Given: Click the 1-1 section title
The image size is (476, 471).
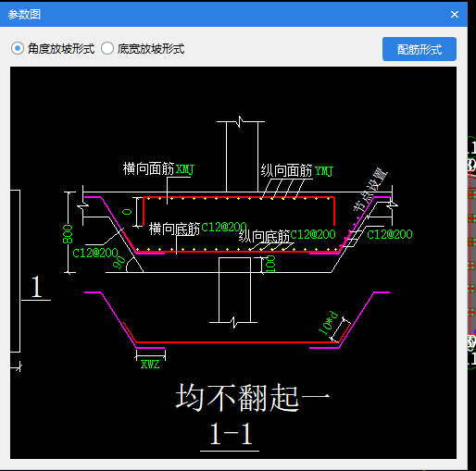Looking at the screenshot, I should coord(231,434).
